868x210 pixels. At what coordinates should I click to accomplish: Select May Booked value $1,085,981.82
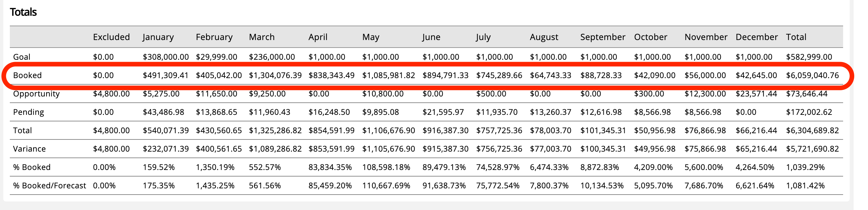click(x=388, y=75)
